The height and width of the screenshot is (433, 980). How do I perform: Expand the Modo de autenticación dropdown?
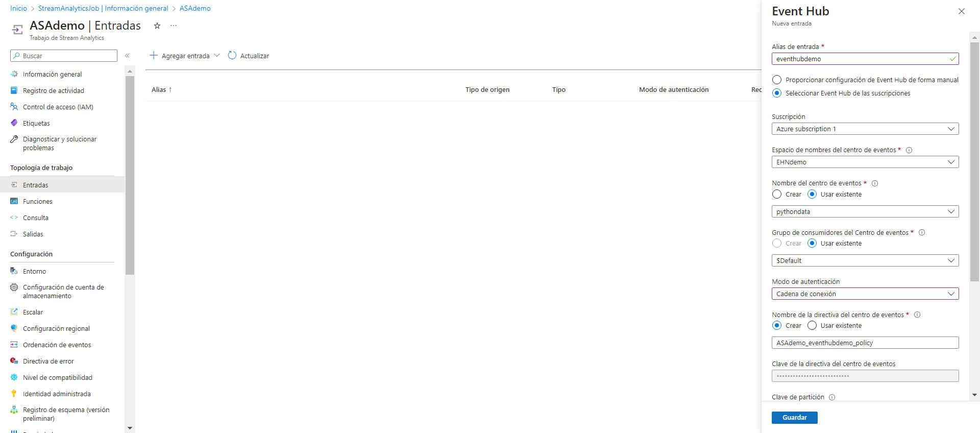point(865,294)
